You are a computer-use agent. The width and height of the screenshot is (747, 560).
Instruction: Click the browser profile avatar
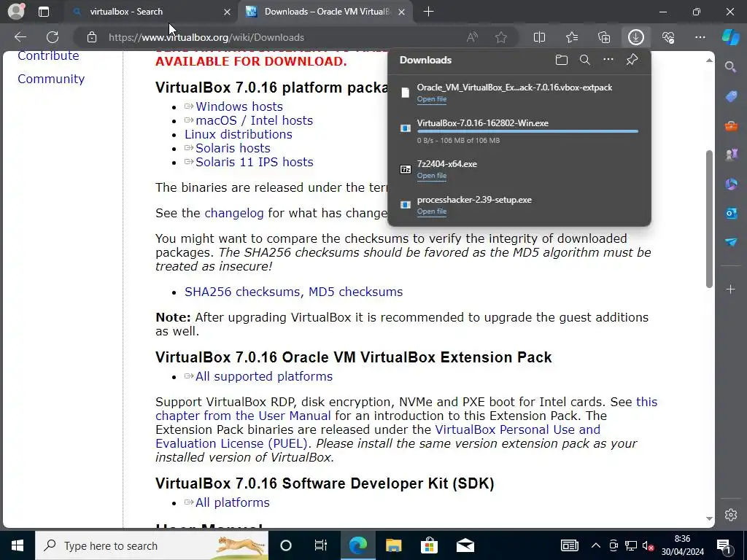[16, 12]
